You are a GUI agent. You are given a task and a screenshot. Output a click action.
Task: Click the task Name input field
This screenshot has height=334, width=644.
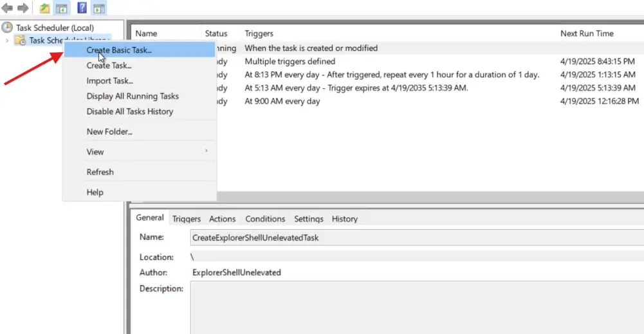412,237
